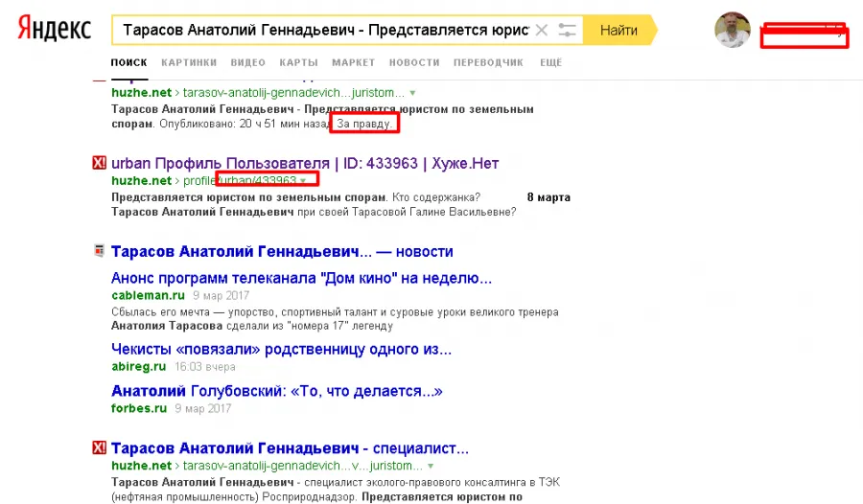This screenshot has width=863, height=504.
Task: Click the user avatar photo
Action: (732, 30)
